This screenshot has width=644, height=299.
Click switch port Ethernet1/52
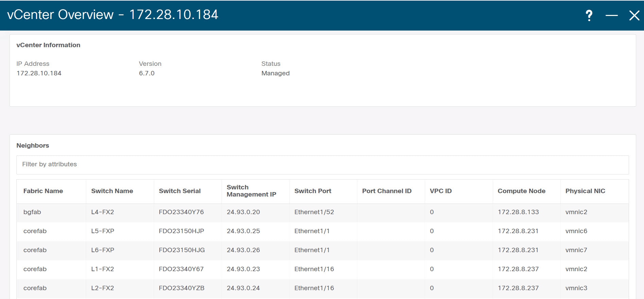(314, 212)
